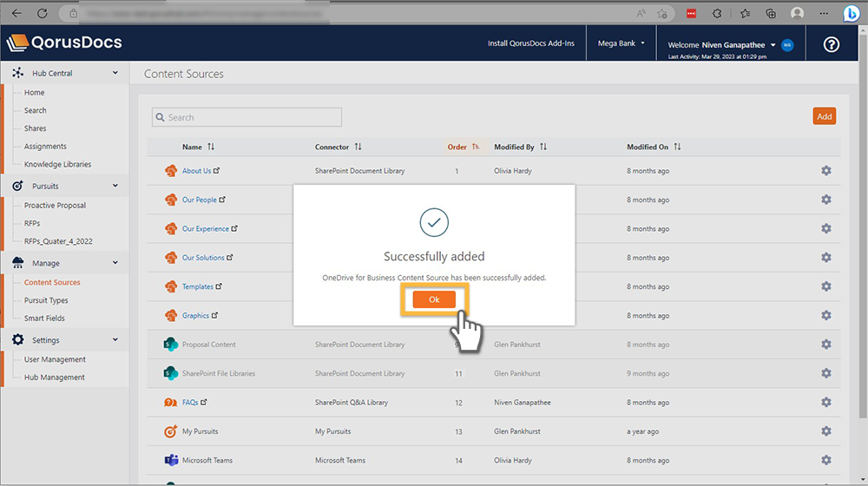Image resolution: width=868 pixels, height=486 pixels.
Task: Click the My Pursuits target icon
Action: click(x=170, y=431)
